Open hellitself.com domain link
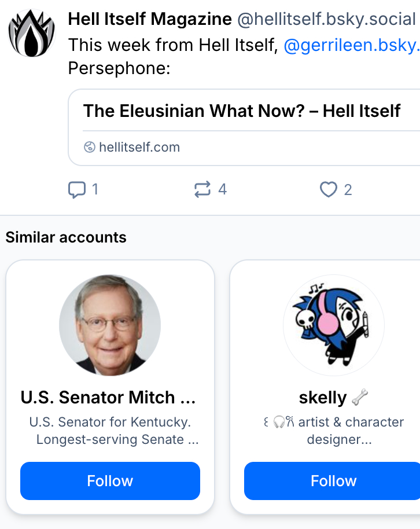The image size is (420, 529). (139, 148)
